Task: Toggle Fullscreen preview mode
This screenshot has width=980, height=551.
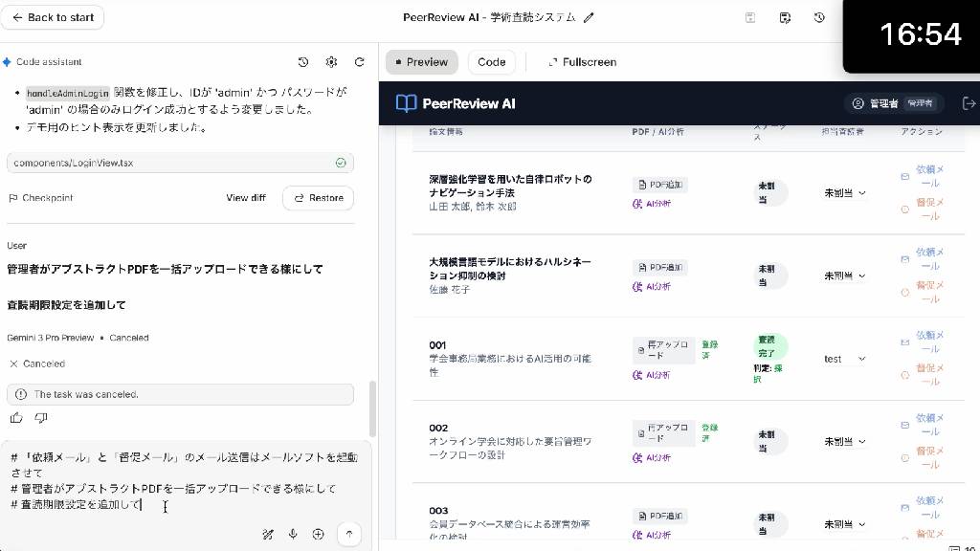Action: [x=582, y=62]
